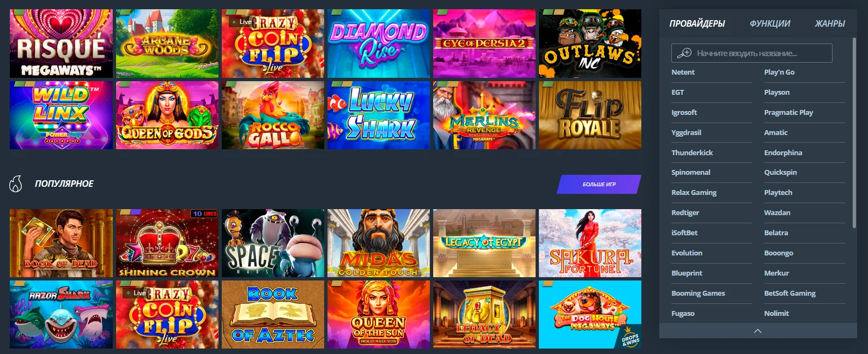
Task: Open the Flip Royale game tile
Action: coord(590,115)
